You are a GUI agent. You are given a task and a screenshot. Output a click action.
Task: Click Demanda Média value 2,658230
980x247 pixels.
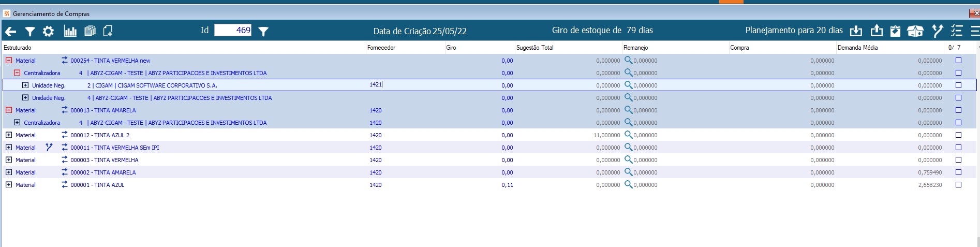click(x=930, y=185)
